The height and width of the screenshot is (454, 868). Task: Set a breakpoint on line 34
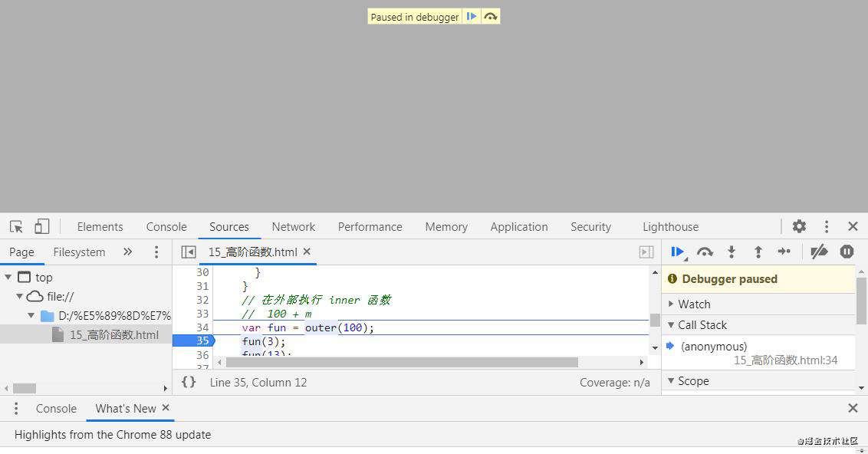[x=202, y=327]
